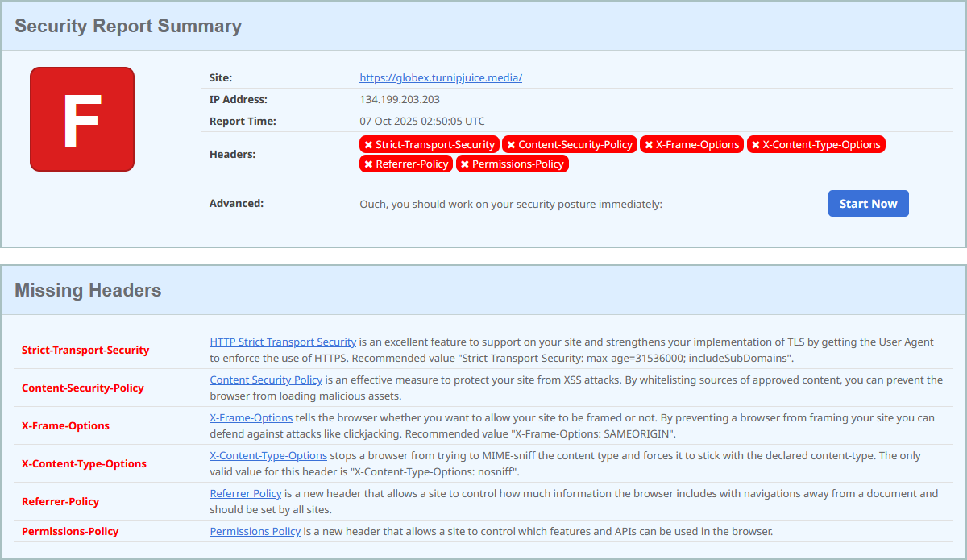Click the red F grade badge
Screen dimensions: 967x560
(x=82, y=119)
